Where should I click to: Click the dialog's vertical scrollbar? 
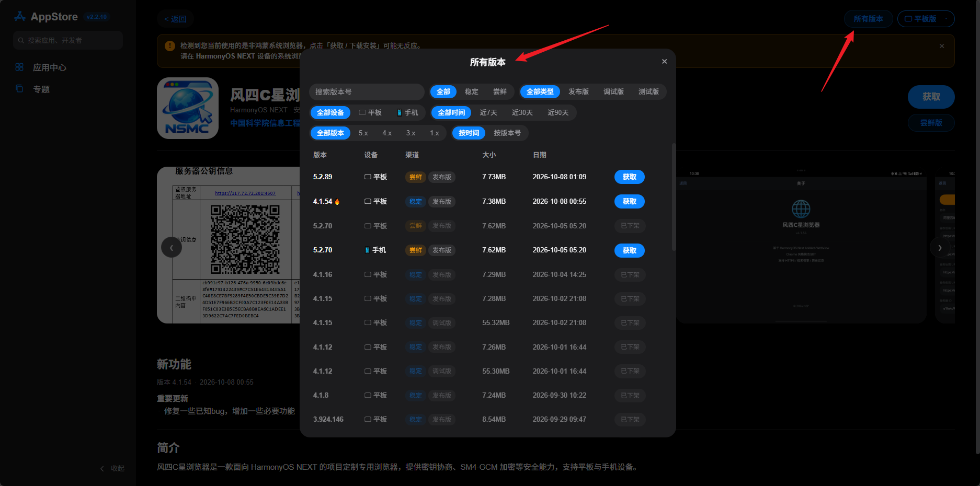(x=674, y=197)
